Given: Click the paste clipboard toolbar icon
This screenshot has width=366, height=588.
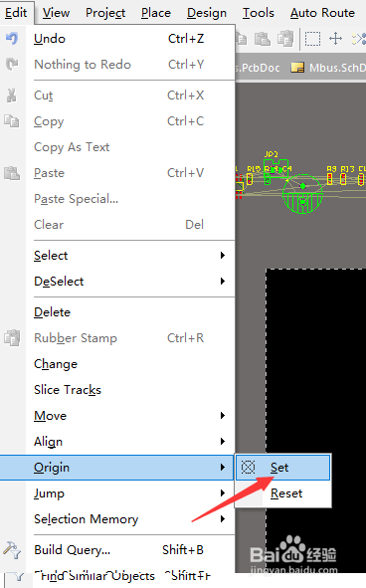Looking at the screenshot, I should [x=263, y=38].
